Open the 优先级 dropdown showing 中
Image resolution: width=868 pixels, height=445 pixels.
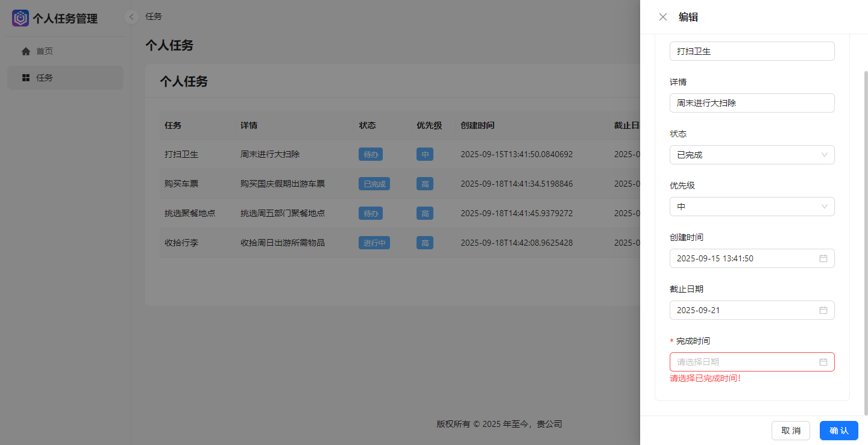coord(752,207)
